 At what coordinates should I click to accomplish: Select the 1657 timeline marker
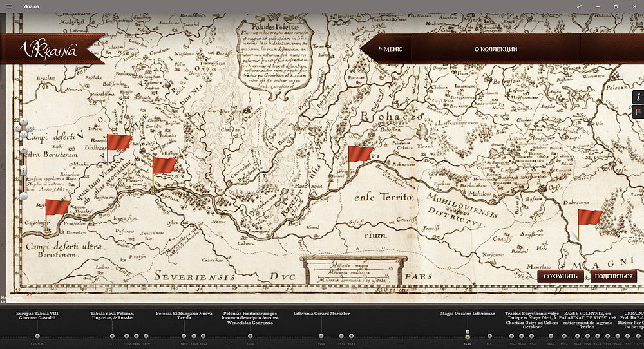(x=489, y=336)
